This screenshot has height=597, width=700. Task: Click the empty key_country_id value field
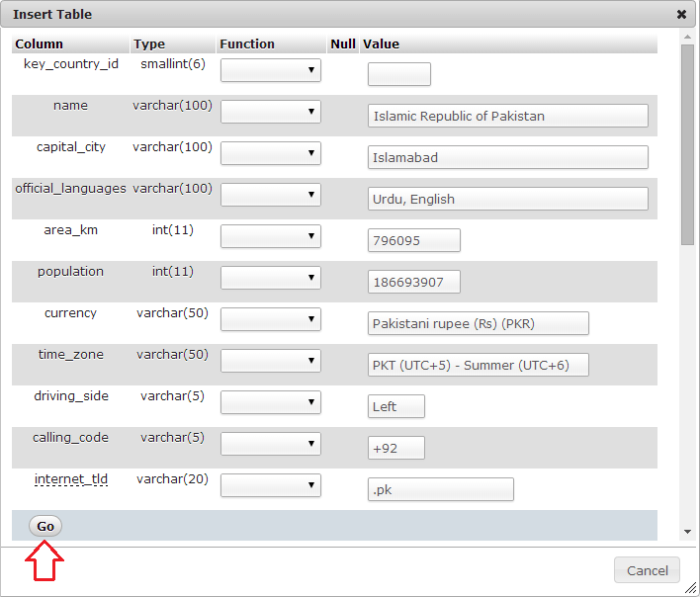point(398,74)
